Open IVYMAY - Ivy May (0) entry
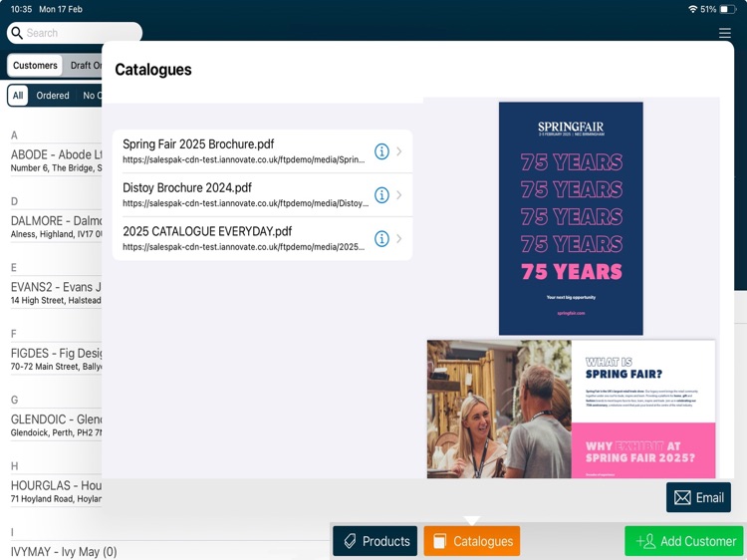Viewport: 747px width, 560px height. pos(64,551)
